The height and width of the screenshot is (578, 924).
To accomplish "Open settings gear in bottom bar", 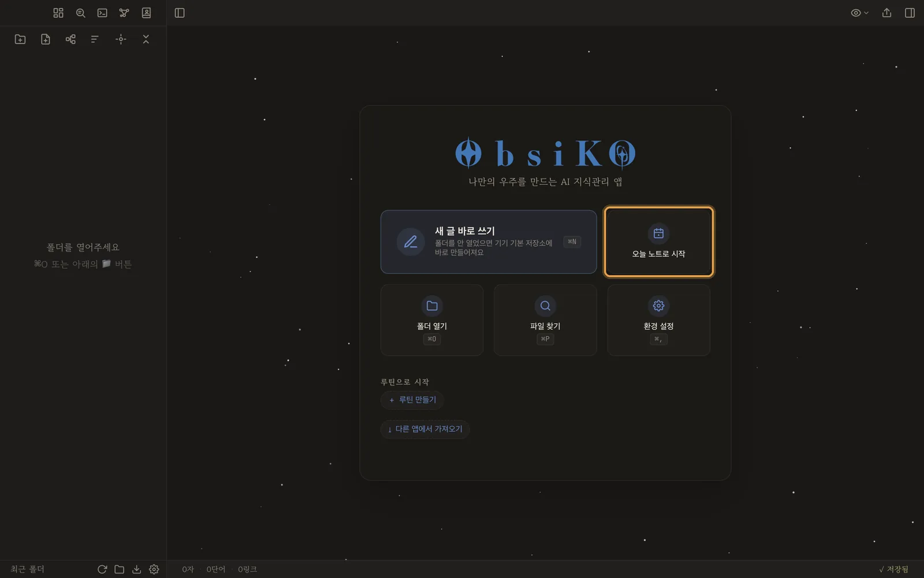I will pos(154,569).
